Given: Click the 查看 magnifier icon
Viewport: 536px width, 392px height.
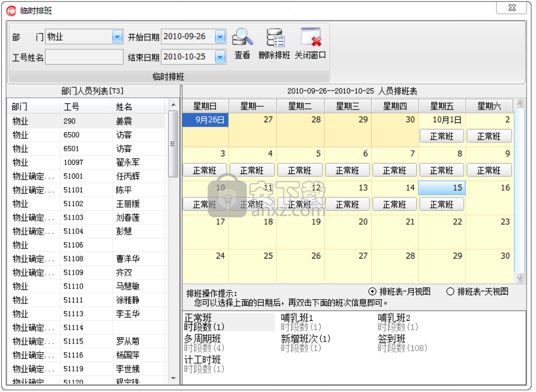Looking at the screenshot, I should [x=242, y=37].
